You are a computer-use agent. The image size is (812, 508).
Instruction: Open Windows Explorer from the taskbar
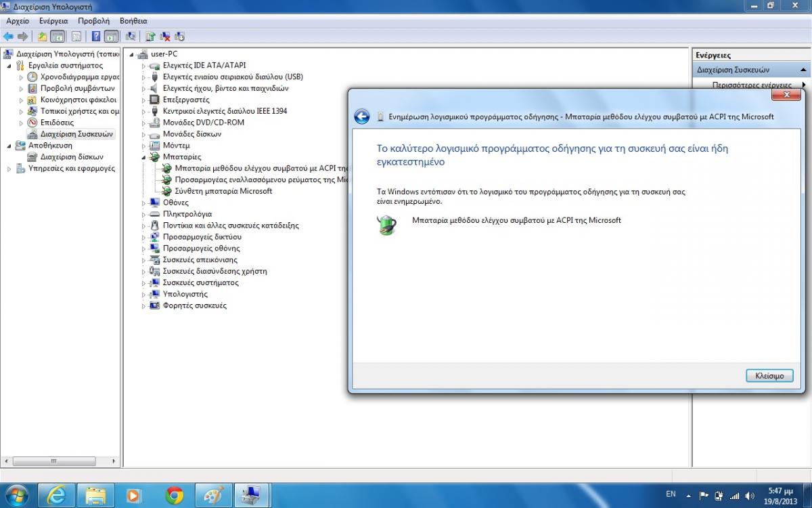pos(95,496)
